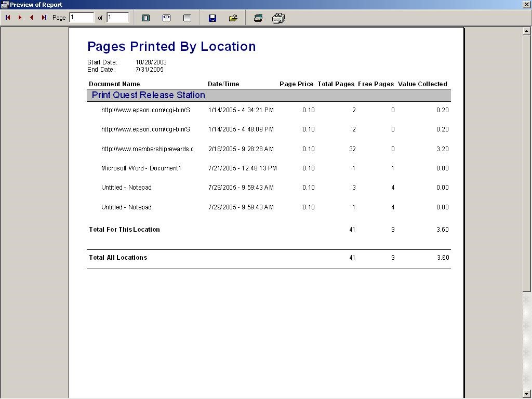Click the 'Document Name' column header
532x399 pixels.
[x=114, y=84]
